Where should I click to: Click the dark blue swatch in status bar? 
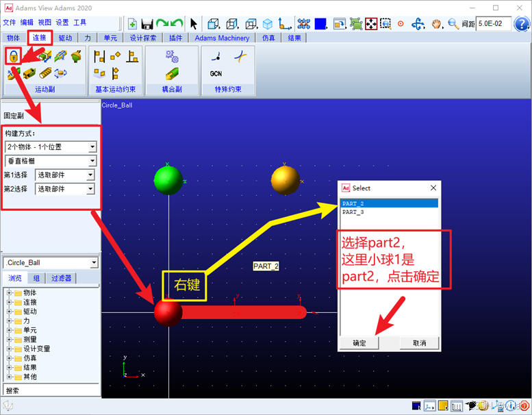point(416,405)
